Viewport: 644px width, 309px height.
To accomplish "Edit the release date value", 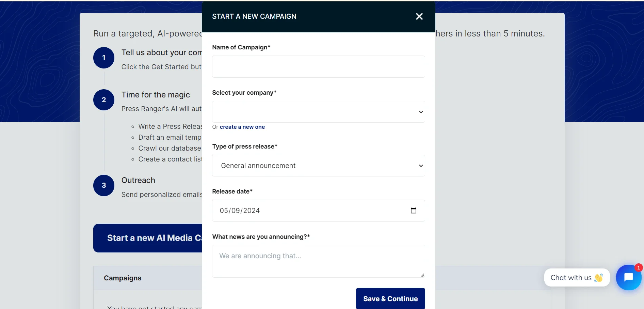I will 239,211.
